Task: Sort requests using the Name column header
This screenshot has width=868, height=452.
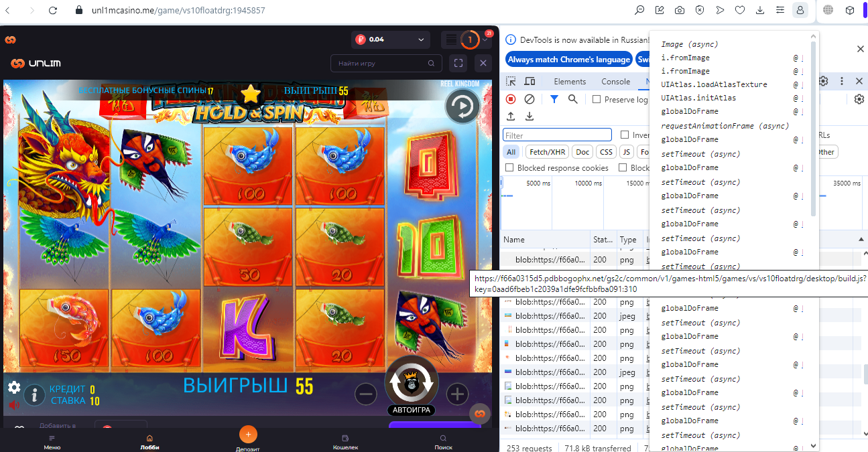Action: (514, 240)
